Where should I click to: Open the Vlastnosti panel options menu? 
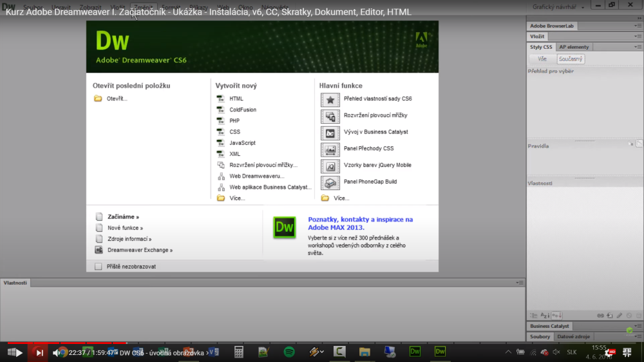pyautogui.click(x=520, y=283)
